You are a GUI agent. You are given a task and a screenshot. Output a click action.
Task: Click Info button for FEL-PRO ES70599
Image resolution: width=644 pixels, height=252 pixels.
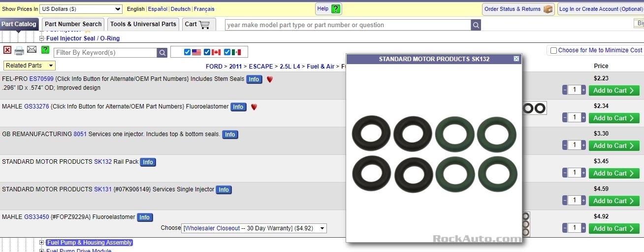[254, 79]
